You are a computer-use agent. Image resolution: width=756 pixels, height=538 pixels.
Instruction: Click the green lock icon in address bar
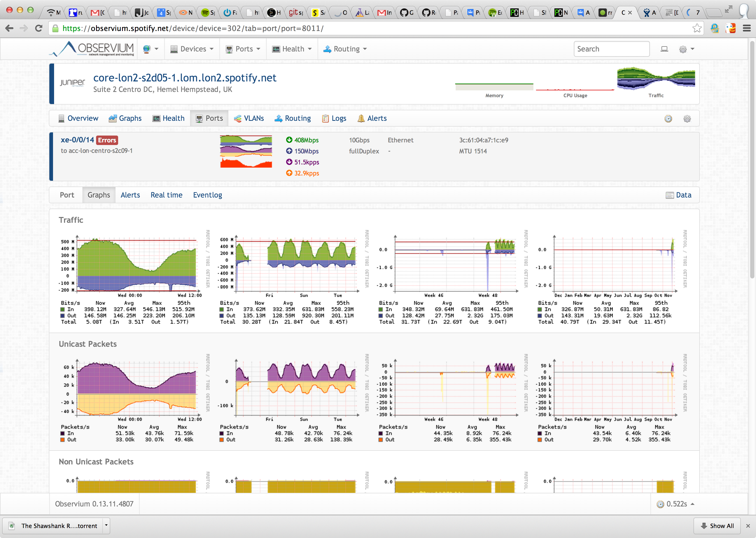[x=55, y=28]
